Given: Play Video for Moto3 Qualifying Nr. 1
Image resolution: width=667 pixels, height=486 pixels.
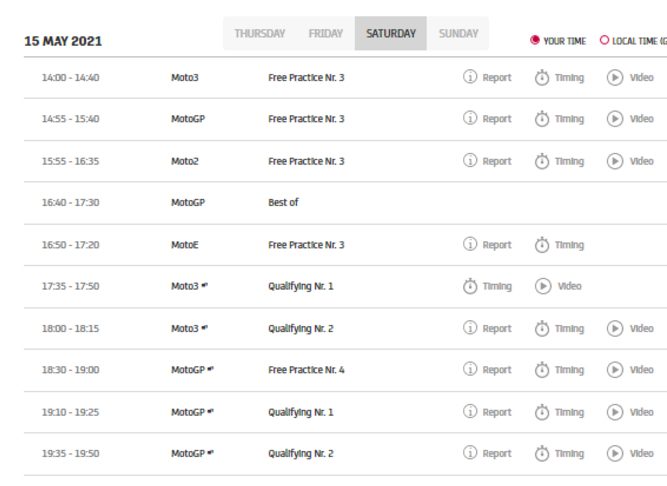Looking at the screenshot, I should tap(543, 287).
